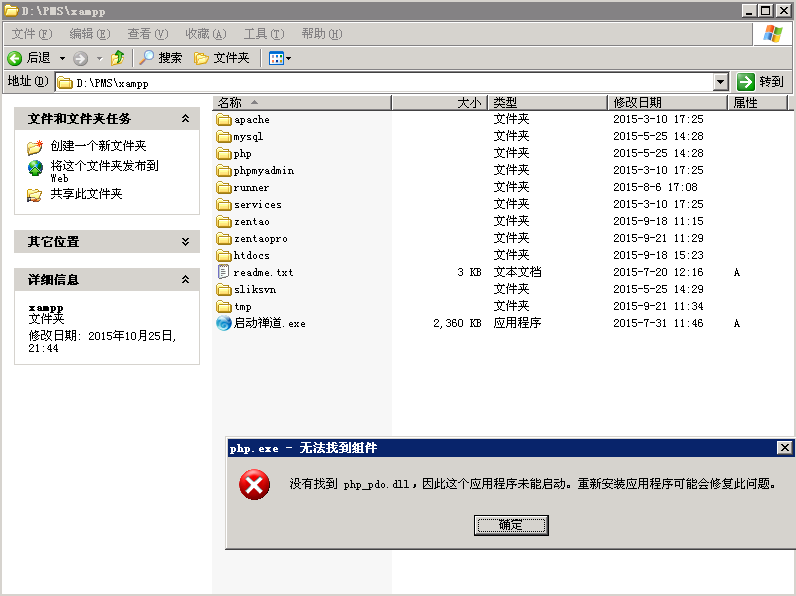Click the readme.txt file name

point(263,273)
